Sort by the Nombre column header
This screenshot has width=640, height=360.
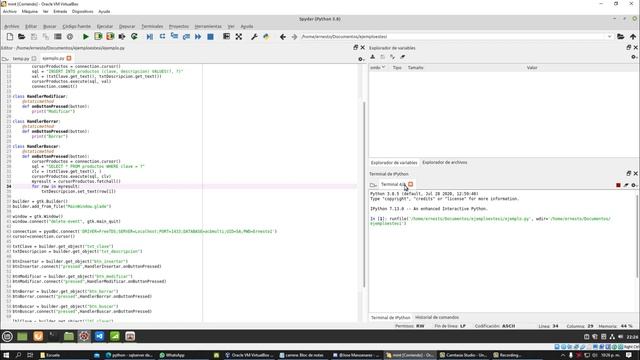[x=377, y=68]
